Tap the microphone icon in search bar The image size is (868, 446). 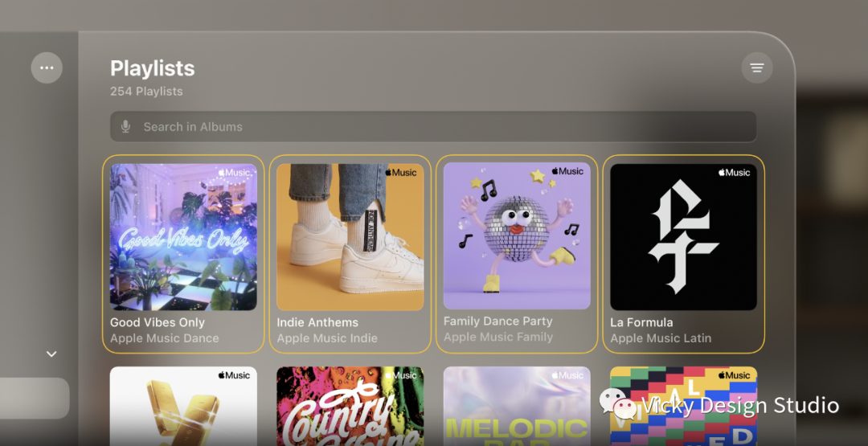click(x=125, y=127)
